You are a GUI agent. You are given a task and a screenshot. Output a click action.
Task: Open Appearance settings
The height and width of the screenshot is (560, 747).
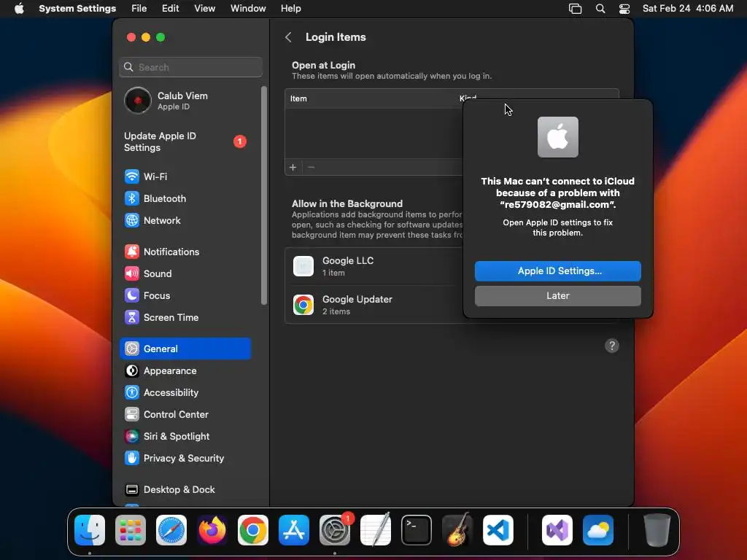[x=185, y=371]
